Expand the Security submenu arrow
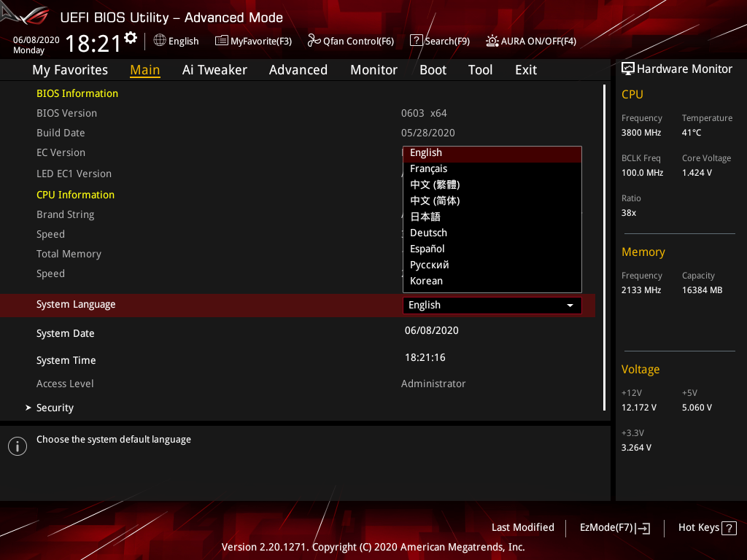Screen dimensions: 747x560 click(28, 408)
